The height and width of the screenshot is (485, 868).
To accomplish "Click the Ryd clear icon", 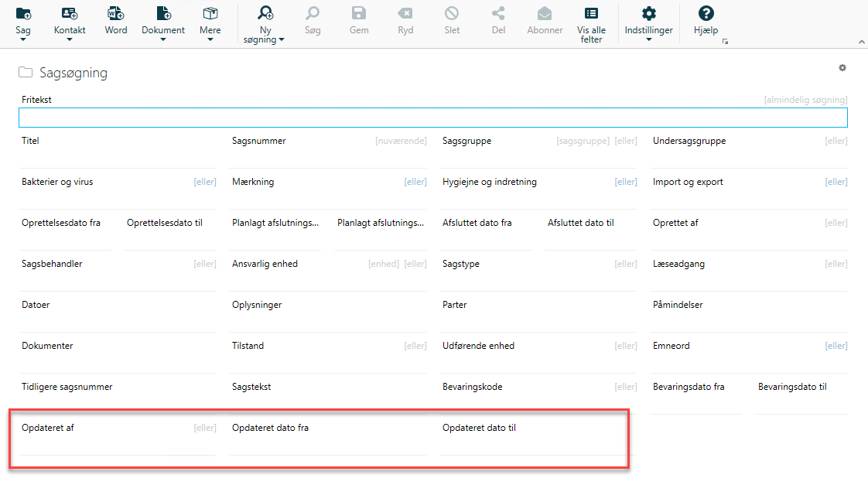I will coord(405,13).
